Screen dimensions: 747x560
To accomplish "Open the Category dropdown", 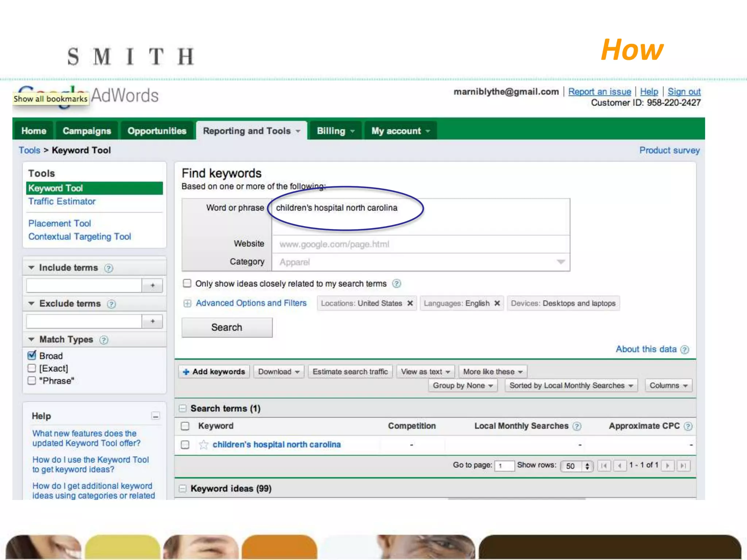I will 561,262.
